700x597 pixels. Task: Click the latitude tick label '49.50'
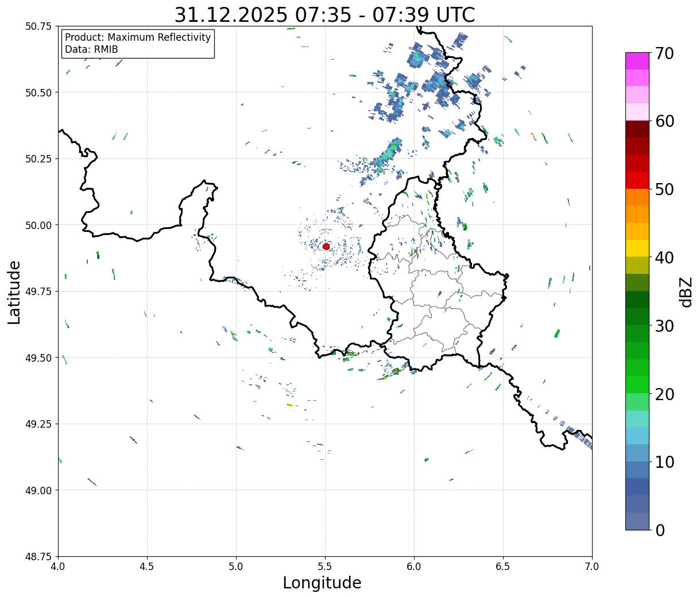(x=38, y=358)
